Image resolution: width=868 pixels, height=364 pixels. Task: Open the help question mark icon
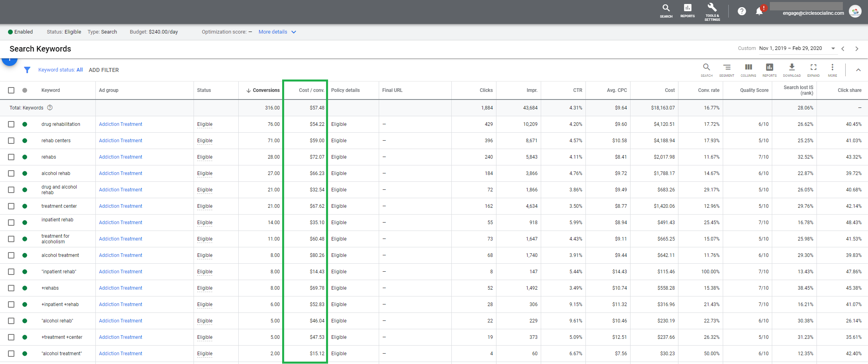(741, 11)
